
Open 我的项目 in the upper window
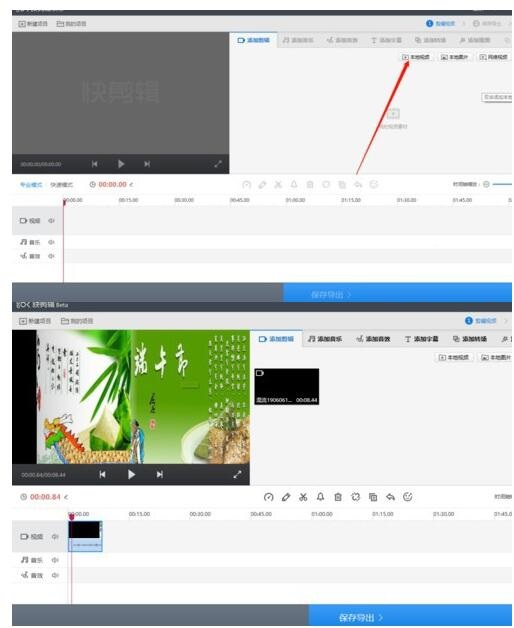(71, 24)
